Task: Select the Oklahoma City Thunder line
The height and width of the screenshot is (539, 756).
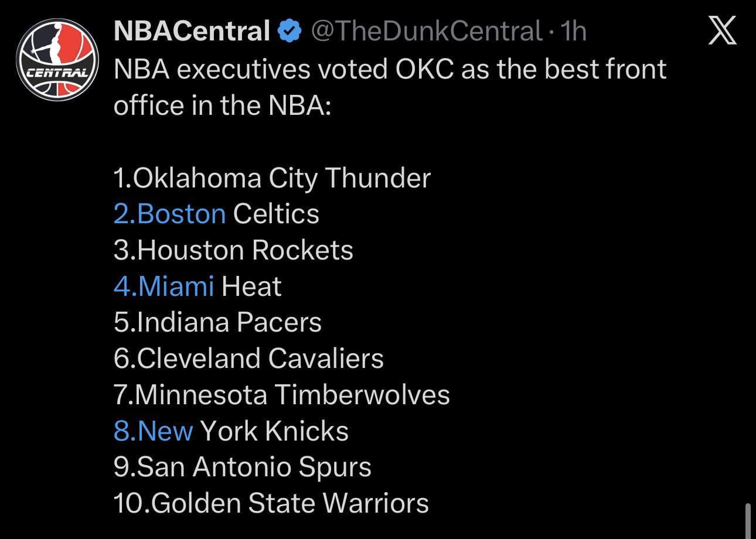Action: (273, 178)
